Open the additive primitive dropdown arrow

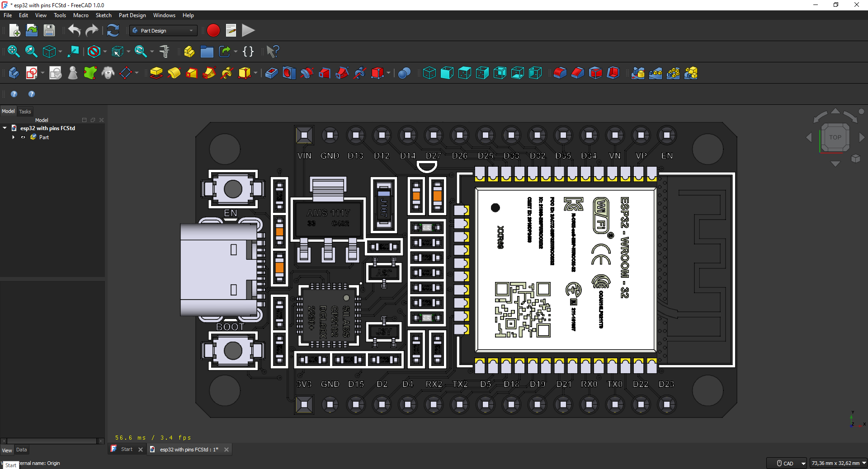255,73
